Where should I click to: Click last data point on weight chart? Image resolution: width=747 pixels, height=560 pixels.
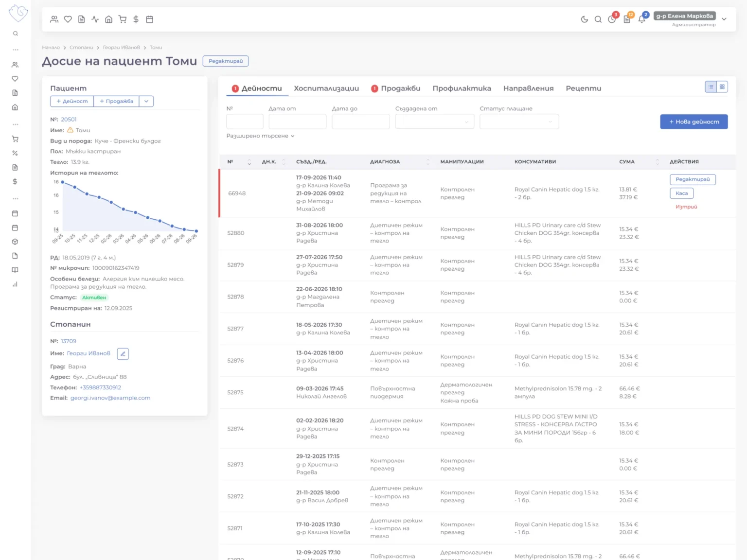(x=196, y=231)
